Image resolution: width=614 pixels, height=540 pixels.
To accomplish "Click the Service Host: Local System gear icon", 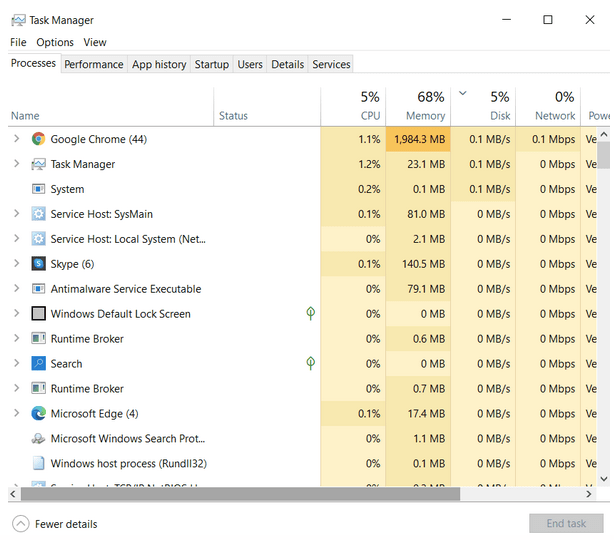I will 38,239.
